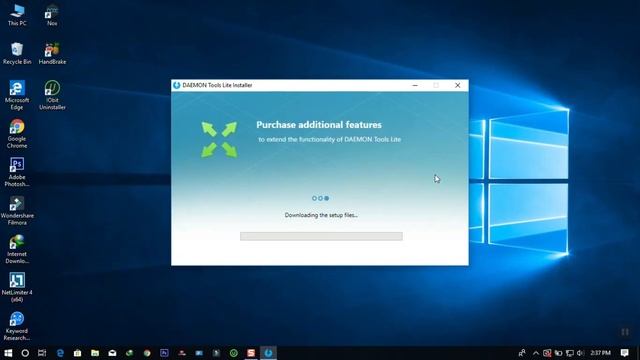Image resolution: width=640 pixels, height=360 pixels.
Task: Show hidden tray icons chevron
Action: (x=536, y=353)
